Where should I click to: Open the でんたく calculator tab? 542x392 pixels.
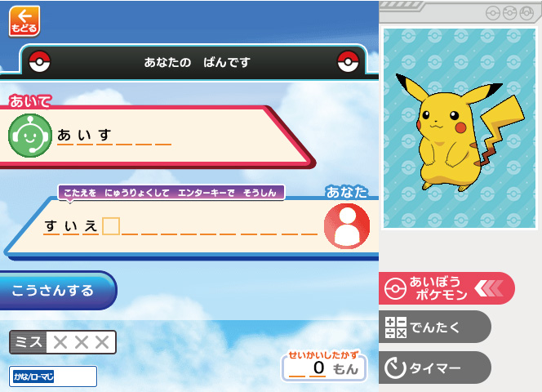click(435, 327)
